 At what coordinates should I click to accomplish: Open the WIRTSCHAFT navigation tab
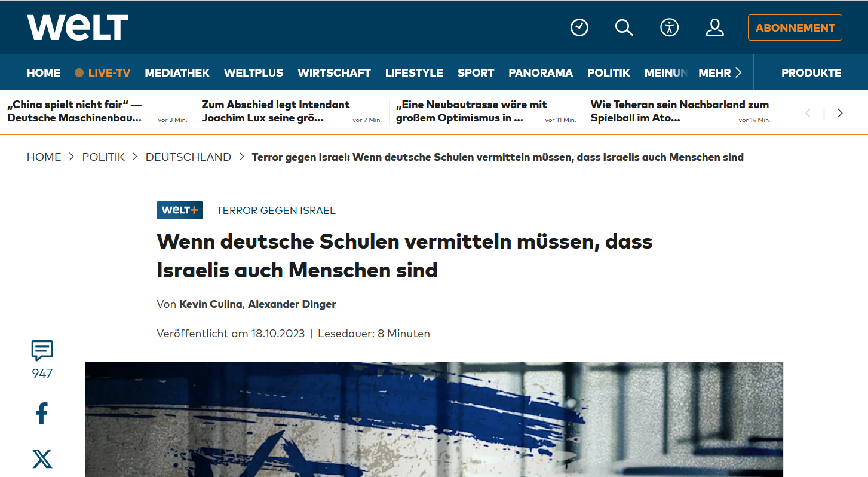tap(334, 73)
